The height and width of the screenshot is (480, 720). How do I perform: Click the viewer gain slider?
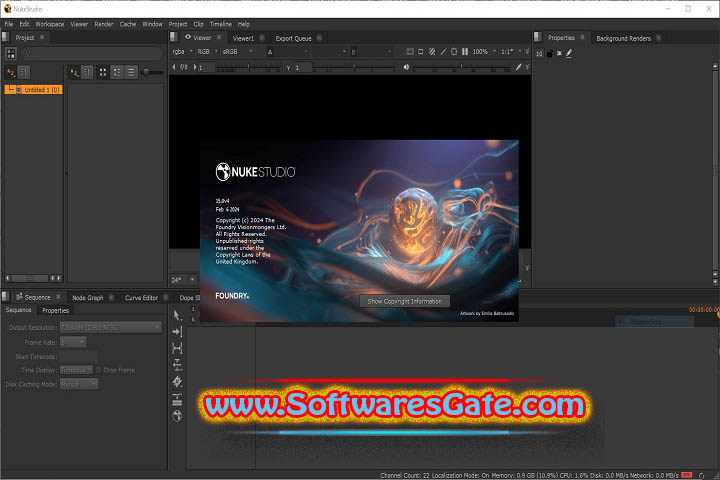point(248,68)
